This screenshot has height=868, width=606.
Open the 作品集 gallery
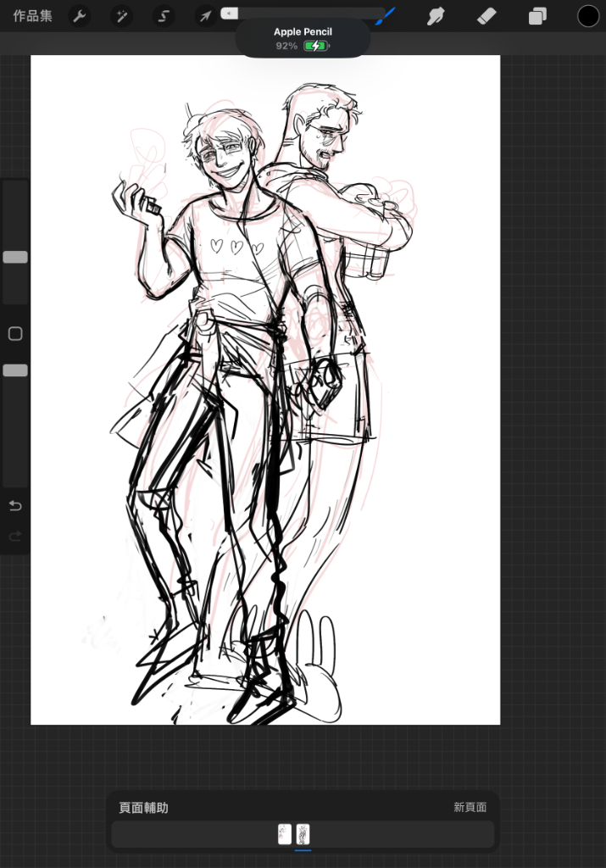(33, 16)
